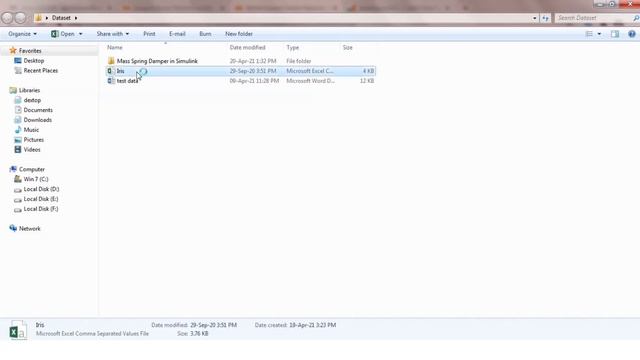
Task: Sort by Size column header
Action: click(x=347, y=48)
